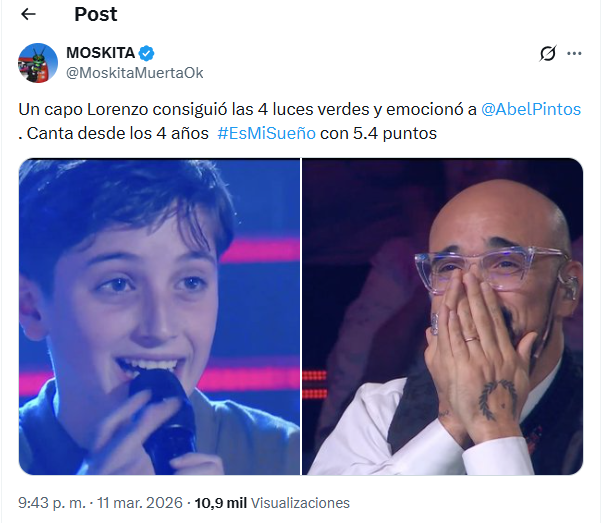604x523 pixels.
Task: Click the blue verified badge
Action: [x=147, y=53]
